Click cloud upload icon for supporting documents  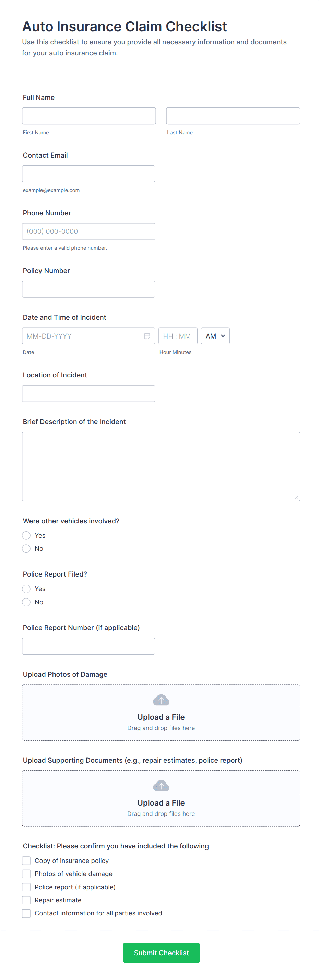(161, 786)
